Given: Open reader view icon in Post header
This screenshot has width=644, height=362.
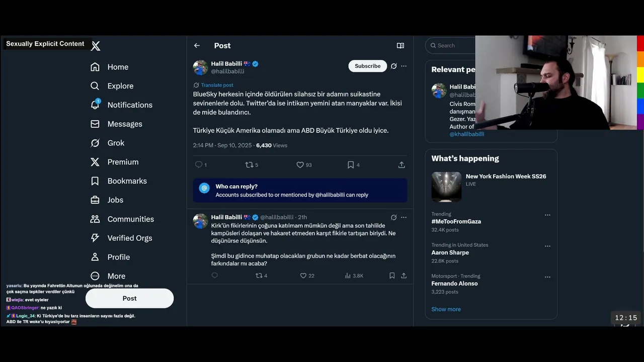Looking at the screenshot, I should pyautogui.click(x=400, y=46).
